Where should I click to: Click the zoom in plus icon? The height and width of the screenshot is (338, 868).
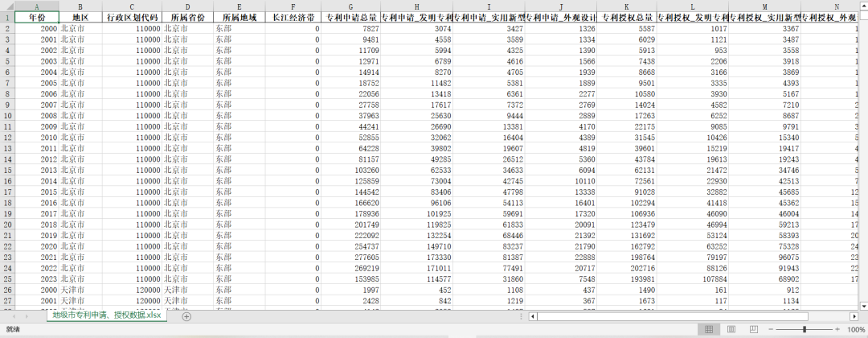(837, 330)
